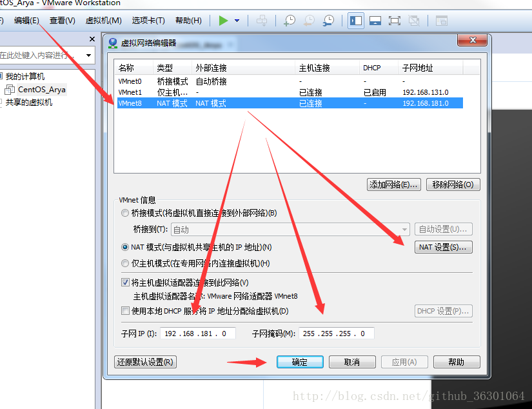Image resolution: width=532 pixels, height=409 pixels.
Task: Toggle the sidebar library view icon
Action: pyautogui.click(x=356, y=21)
